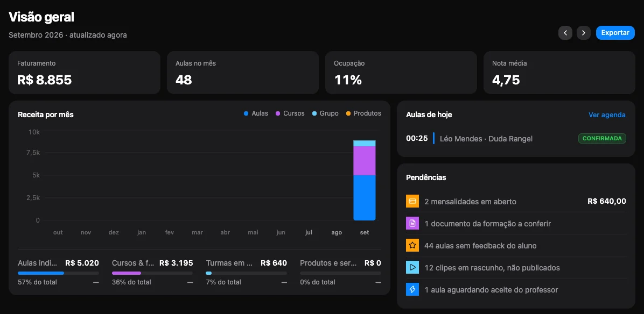Click the Aulas individuais progress bar
The height and width of the screenshot is (314, 644).
[x=58, y=273]
